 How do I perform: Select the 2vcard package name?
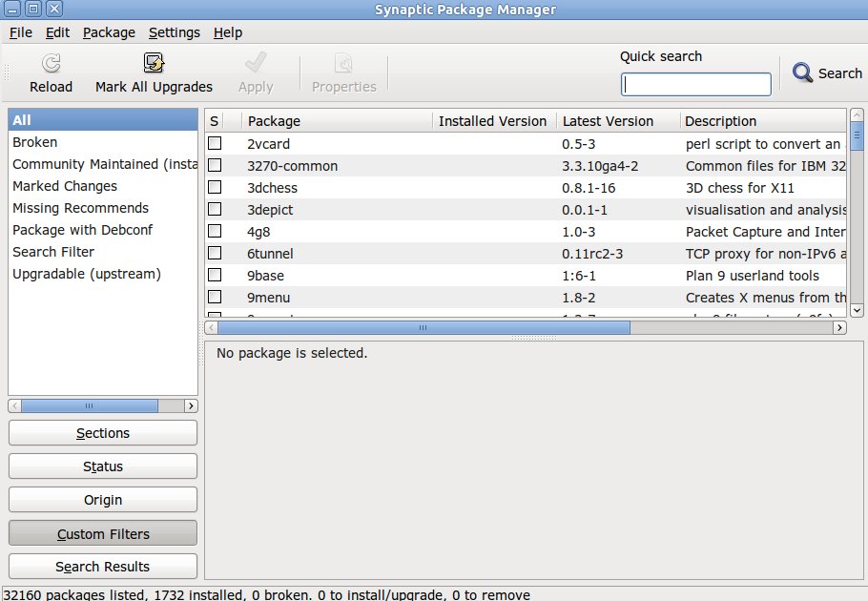268,144
